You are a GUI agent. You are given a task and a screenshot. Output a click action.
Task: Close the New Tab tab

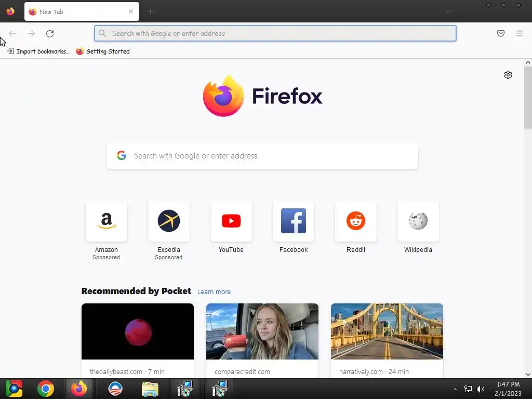click(130, 11)
